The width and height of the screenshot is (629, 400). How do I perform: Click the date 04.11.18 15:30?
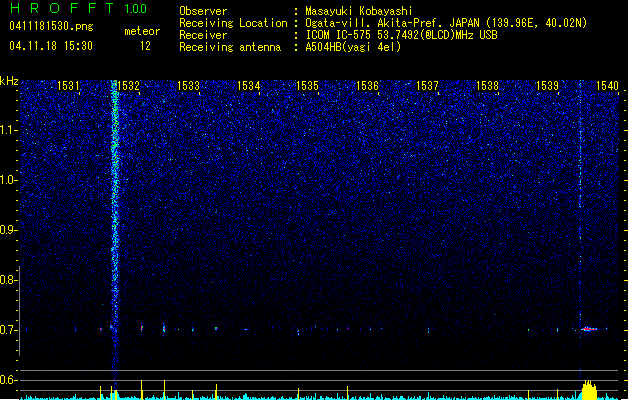pyautogui.click(x=51, y=46)
